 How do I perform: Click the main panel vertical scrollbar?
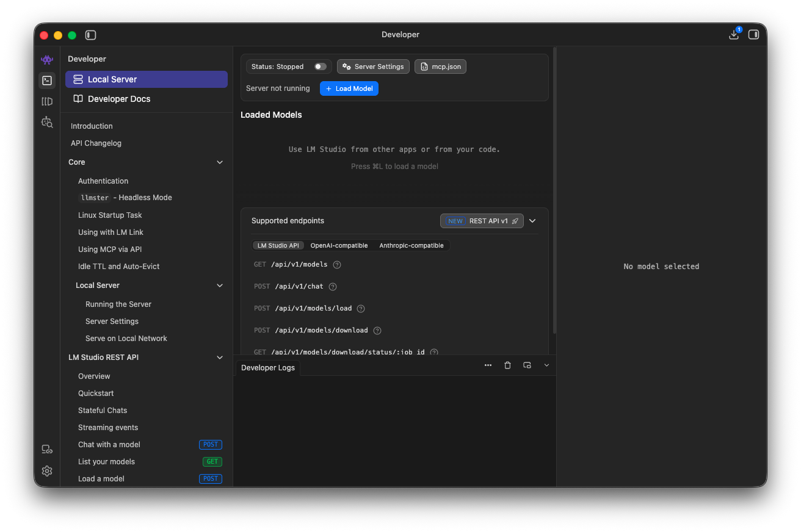click(x=554, y=190)
